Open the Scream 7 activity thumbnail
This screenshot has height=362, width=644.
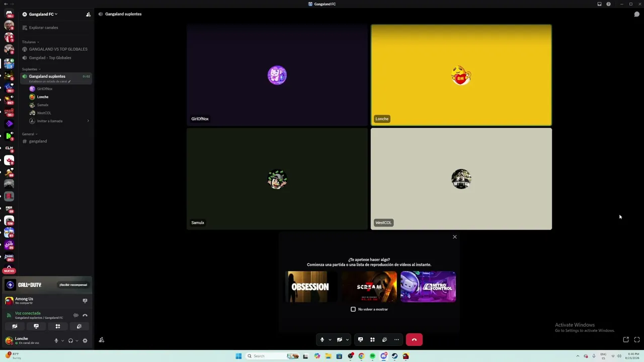369,287
